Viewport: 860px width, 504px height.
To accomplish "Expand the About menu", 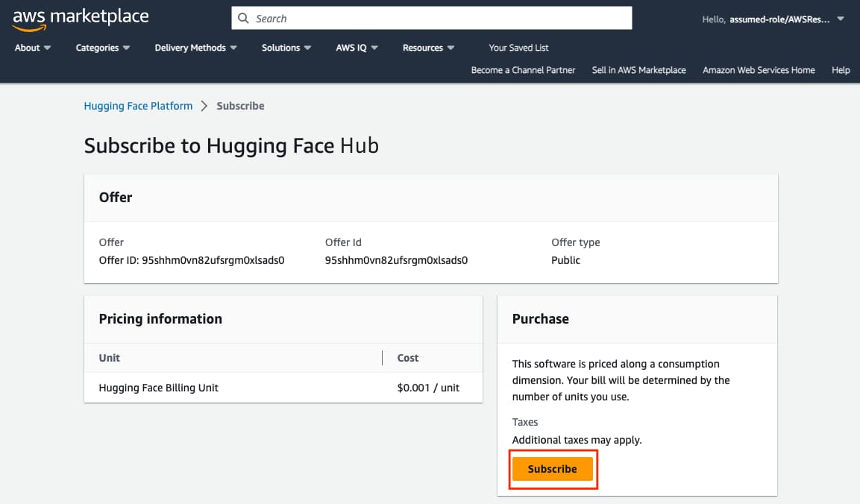I will 33,48.
